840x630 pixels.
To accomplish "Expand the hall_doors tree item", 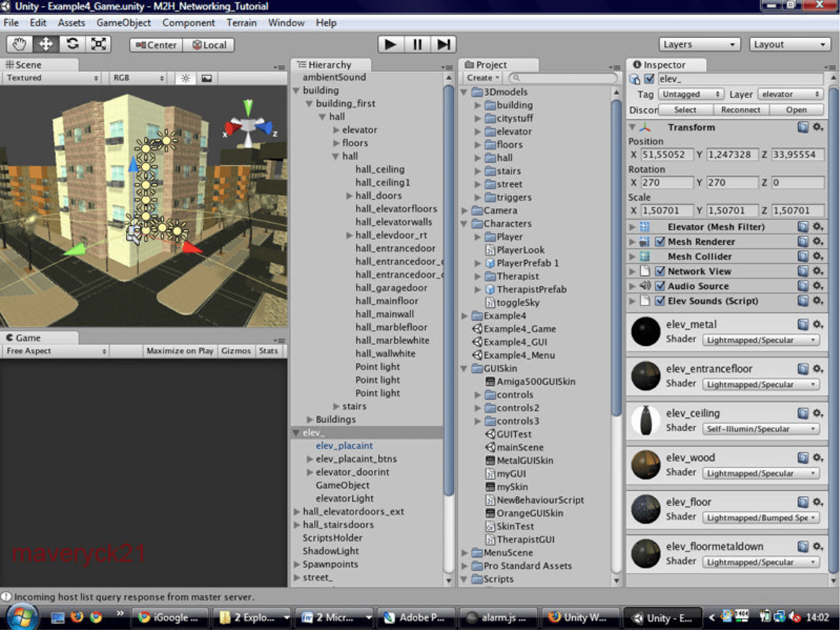I will 349,196.
